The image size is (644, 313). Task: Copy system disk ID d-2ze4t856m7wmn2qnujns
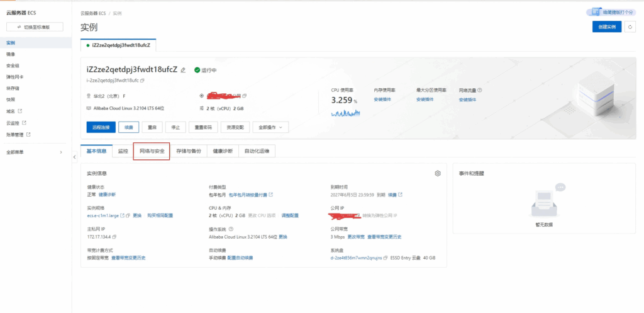coord(386,258)
